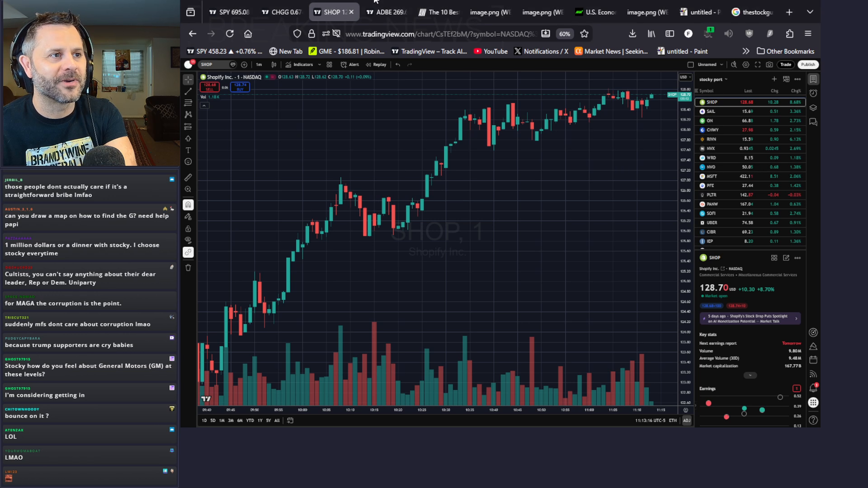Select the arrow shapes tool
868x488 pixels.
click(x=188, y=138)
